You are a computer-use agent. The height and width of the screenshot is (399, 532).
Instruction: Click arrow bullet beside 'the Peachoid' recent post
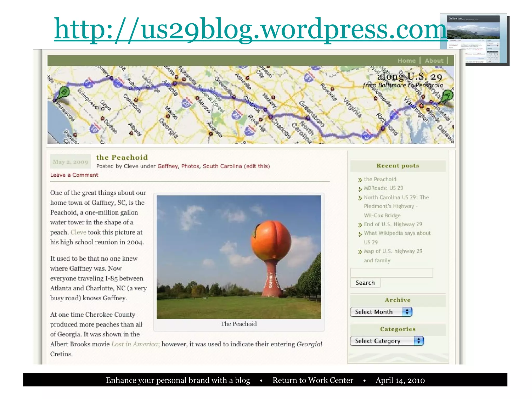360,180
